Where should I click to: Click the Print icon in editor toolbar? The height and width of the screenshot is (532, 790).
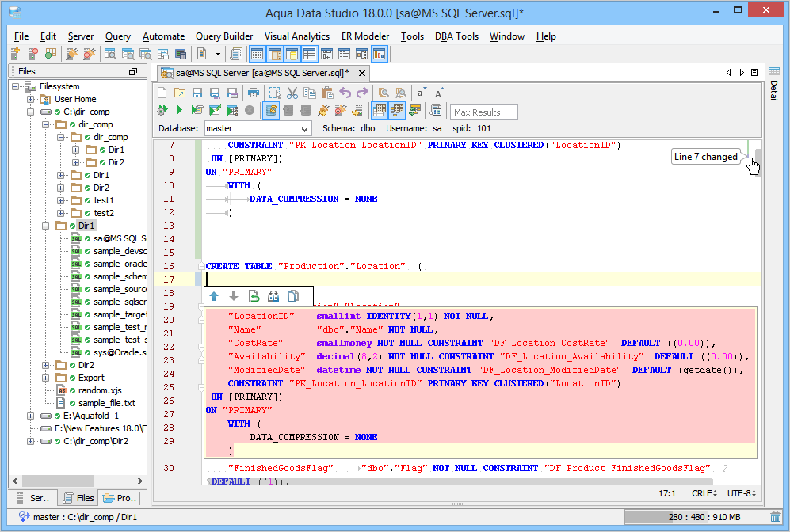(254, 93)
